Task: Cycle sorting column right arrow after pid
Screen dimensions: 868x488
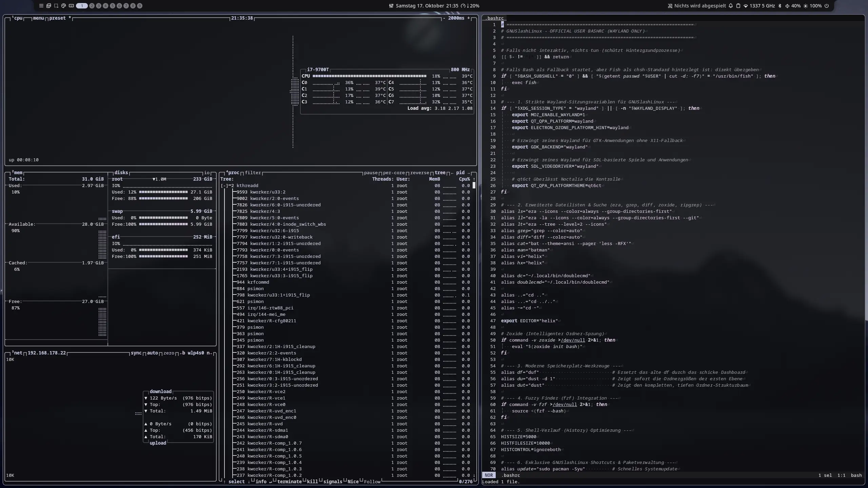Action: tap(469, 173)
